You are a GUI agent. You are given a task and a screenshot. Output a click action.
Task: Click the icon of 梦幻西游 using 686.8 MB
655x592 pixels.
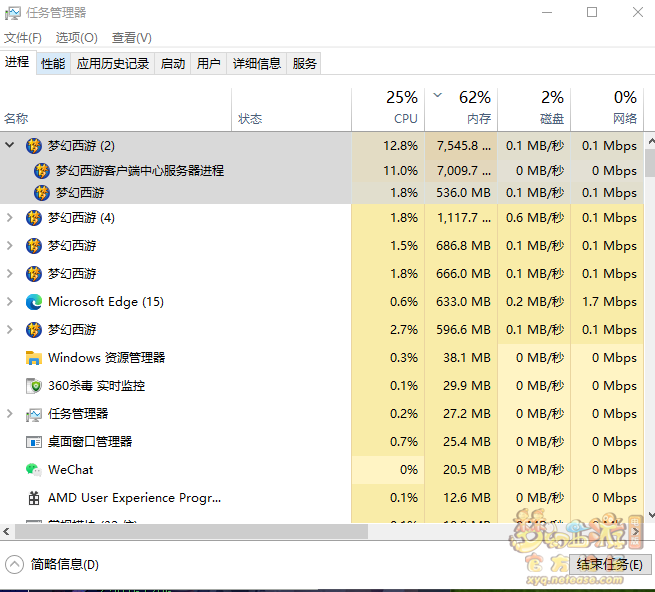[x=34, y=246]
